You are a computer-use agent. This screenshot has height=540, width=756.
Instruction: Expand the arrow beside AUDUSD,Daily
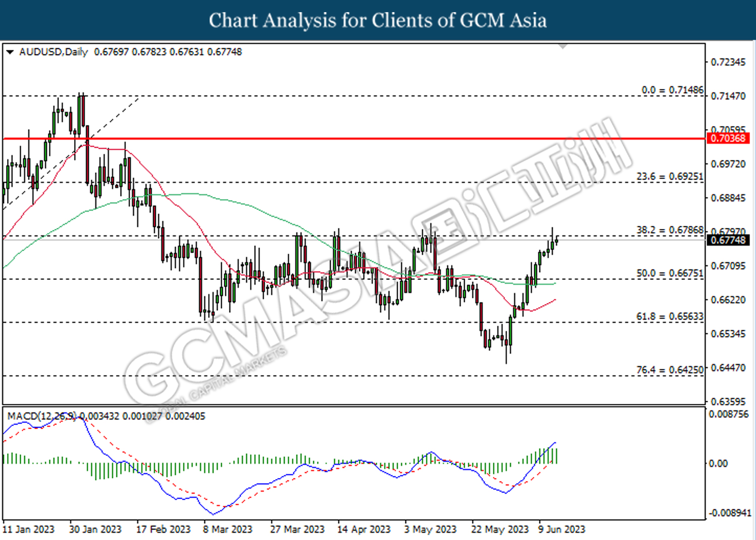pyautogui.click(x=10, y=52)
